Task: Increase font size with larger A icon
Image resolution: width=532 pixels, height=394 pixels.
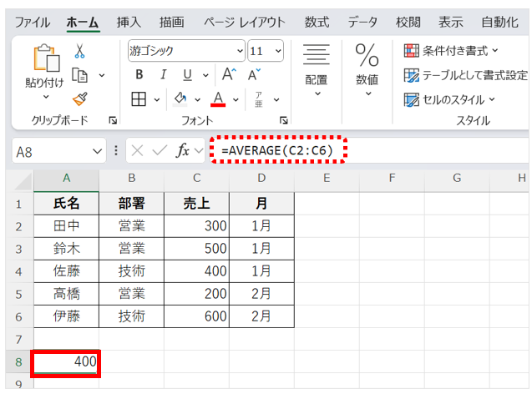Action: [230, 74]
